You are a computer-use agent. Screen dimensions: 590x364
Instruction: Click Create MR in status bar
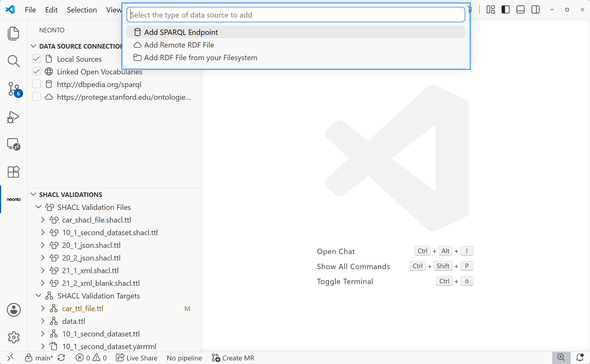pyautogui.click(x=233, y=358)
